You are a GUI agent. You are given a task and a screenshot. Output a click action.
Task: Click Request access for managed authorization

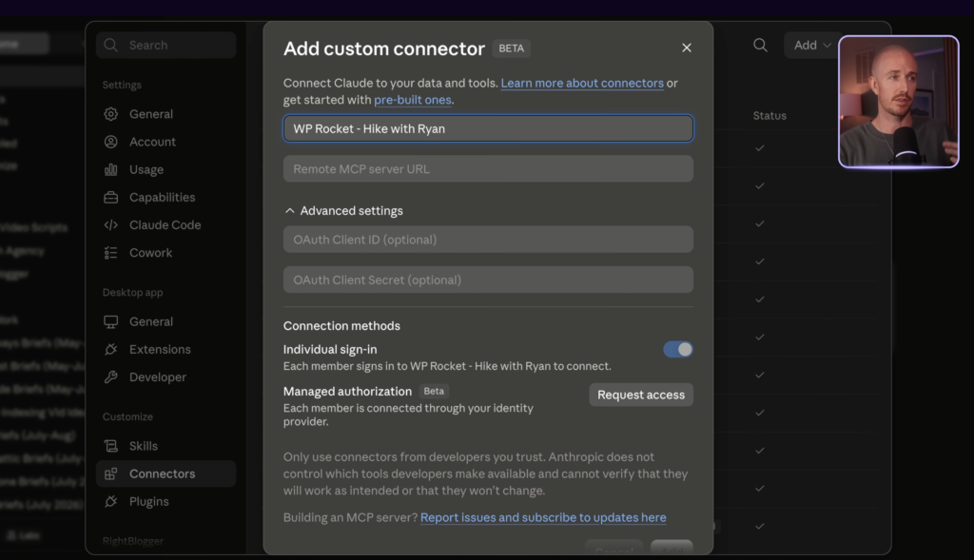641,395
